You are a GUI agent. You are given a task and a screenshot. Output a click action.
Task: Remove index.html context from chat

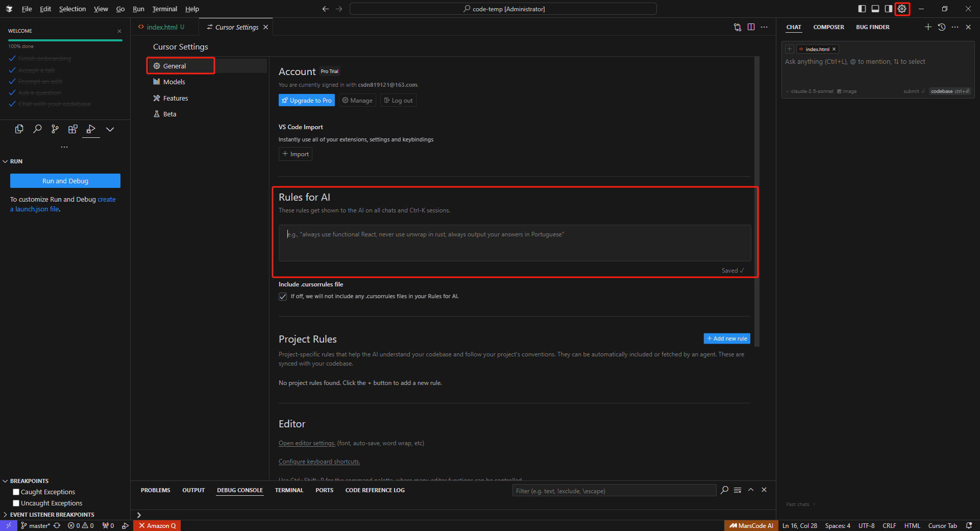click(x=834, y=49)
